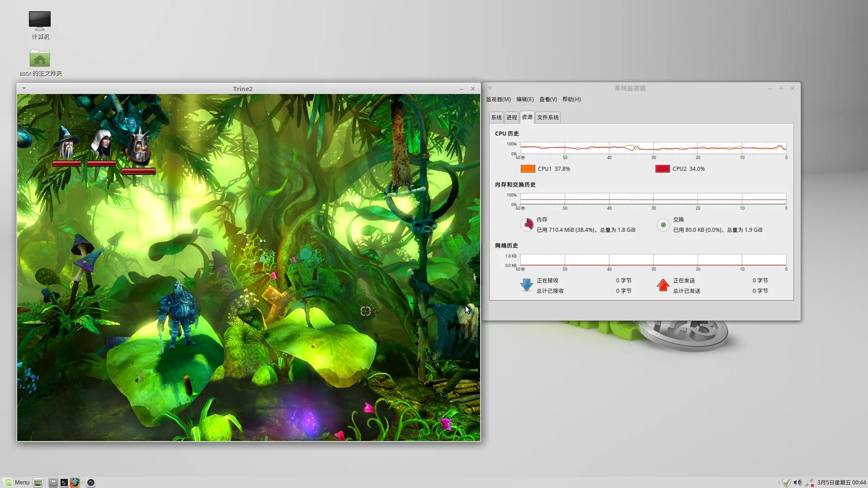
Task: Click the panel clock showing 00:44
Action: pyautogui.click(x=841, y=483)
